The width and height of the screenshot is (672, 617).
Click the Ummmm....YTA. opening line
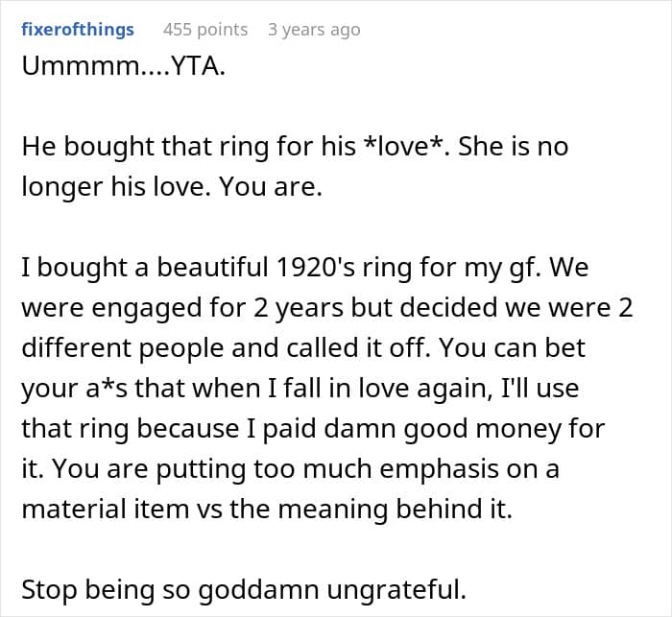pos(124,66)
